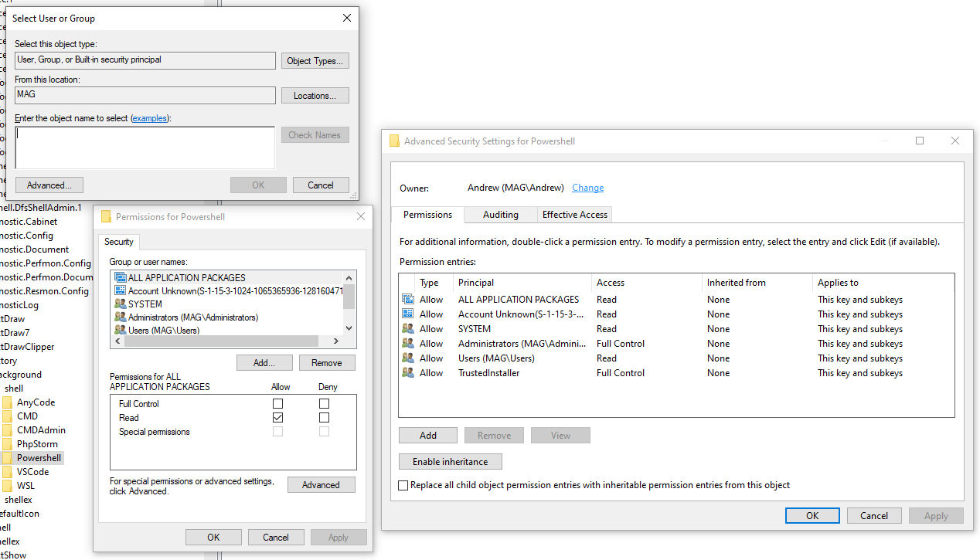Click right arrow of horizontal name scrollbar
The height and width of the screenshot is (560, 980).
[335, 341]
